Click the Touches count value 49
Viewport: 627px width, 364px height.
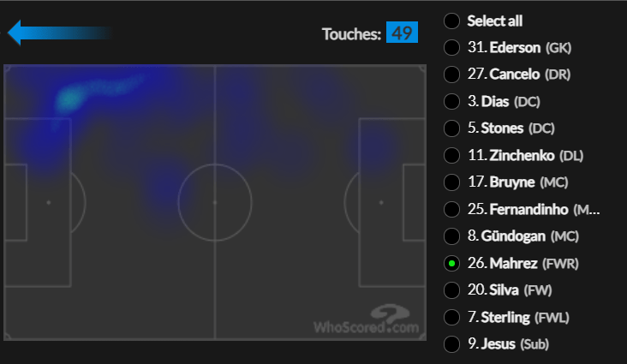(x=402, y=33)
